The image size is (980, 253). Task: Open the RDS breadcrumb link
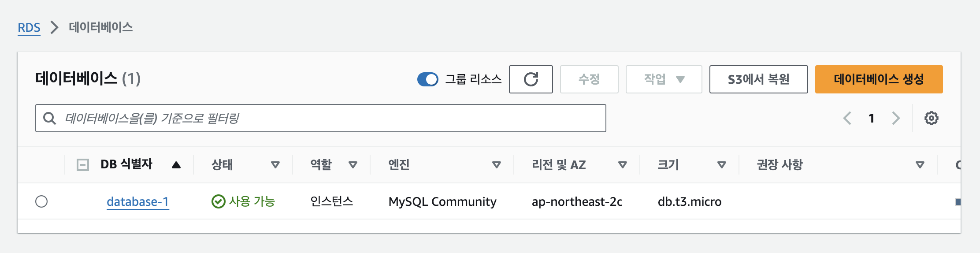(x=29, y=28)
